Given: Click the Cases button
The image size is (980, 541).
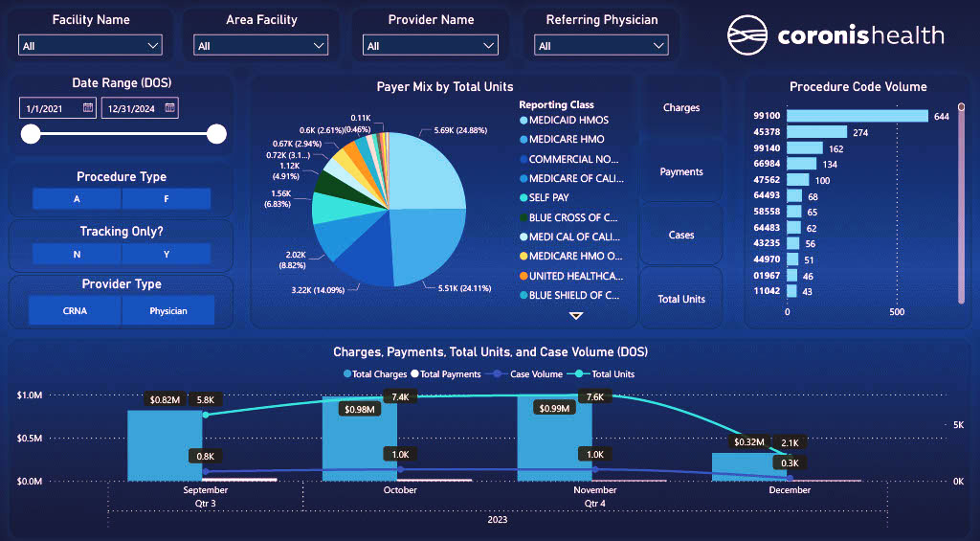Looking at the screenshot, I should (x=681, y=236).
